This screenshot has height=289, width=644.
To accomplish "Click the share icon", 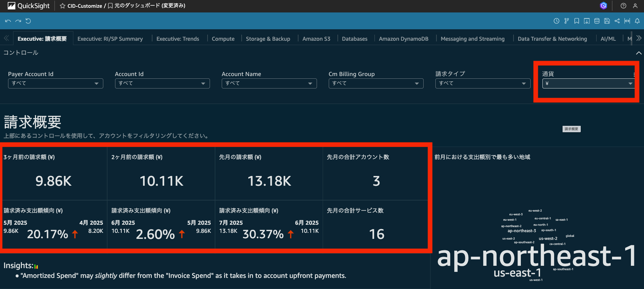I will coord(617,21).
